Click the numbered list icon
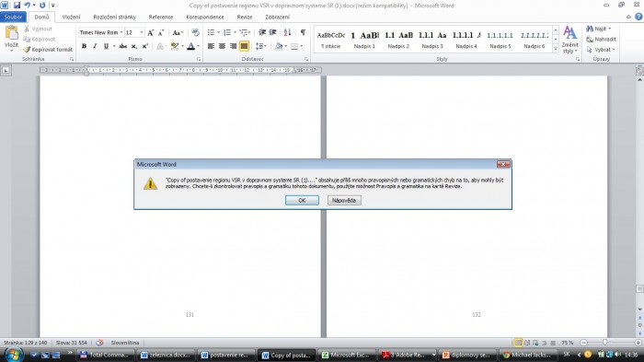 click(x=227, y=32)
